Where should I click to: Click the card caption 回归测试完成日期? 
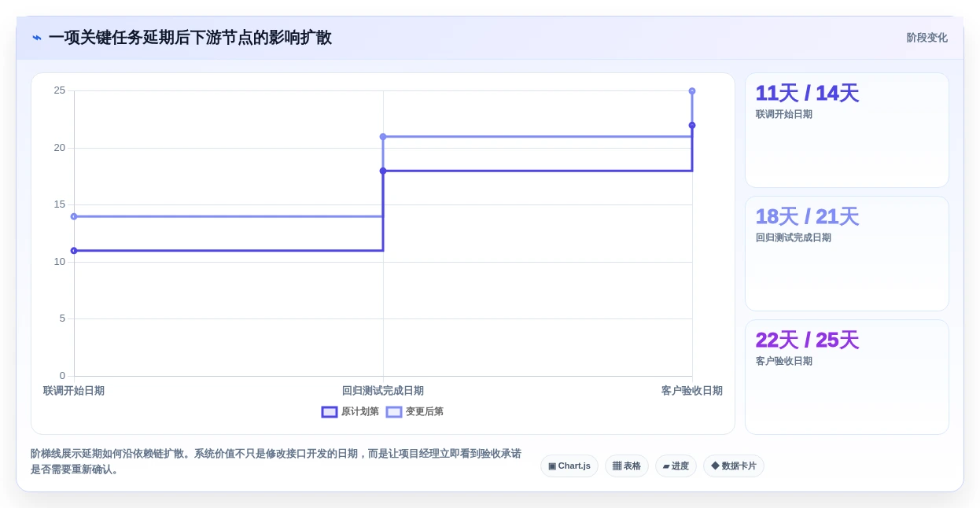point(794,237)
